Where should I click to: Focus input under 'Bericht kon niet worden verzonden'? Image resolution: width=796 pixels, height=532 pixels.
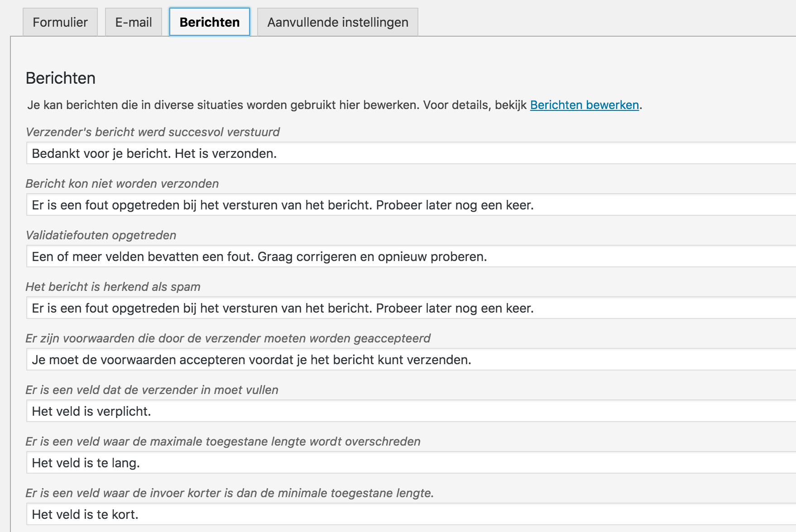coord(408,205)
